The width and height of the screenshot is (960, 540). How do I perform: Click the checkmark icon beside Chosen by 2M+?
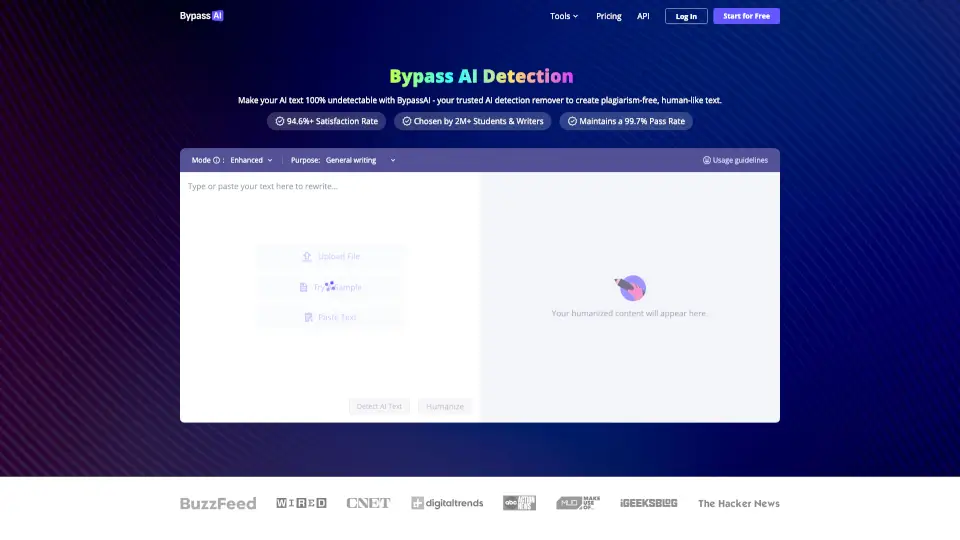[x=407, y=121]
